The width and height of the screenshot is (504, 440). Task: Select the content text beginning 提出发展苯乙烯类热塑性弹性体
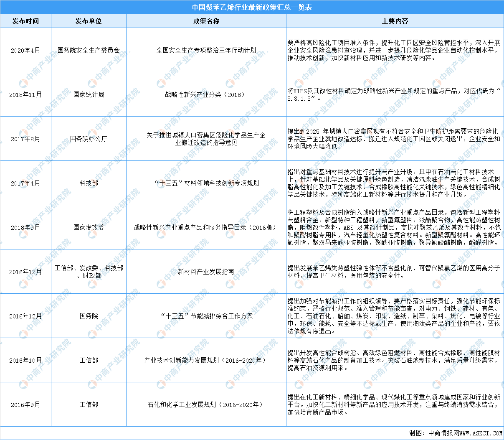pyautogui.click(x=394, y=272)
